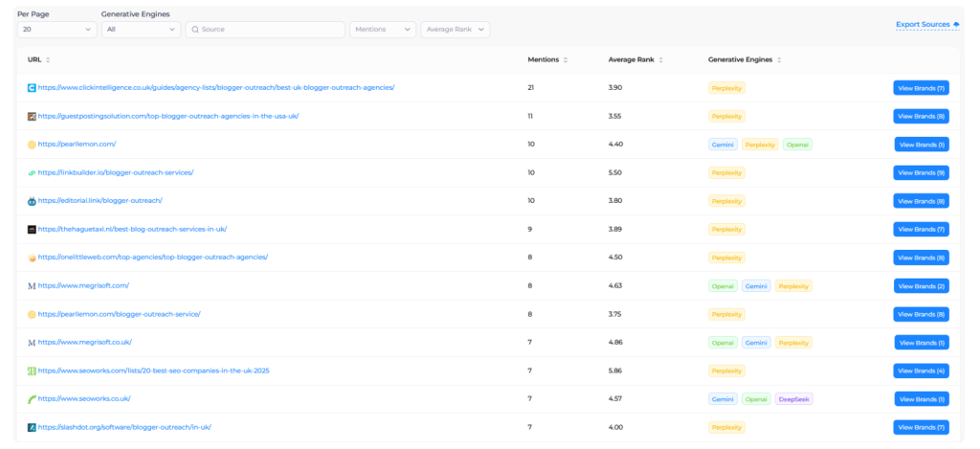Open the linkbuilder.io blogger outreach services link
Image resolution: width=980 pixels, height=449 pixels.
click(x=116, y=172)
